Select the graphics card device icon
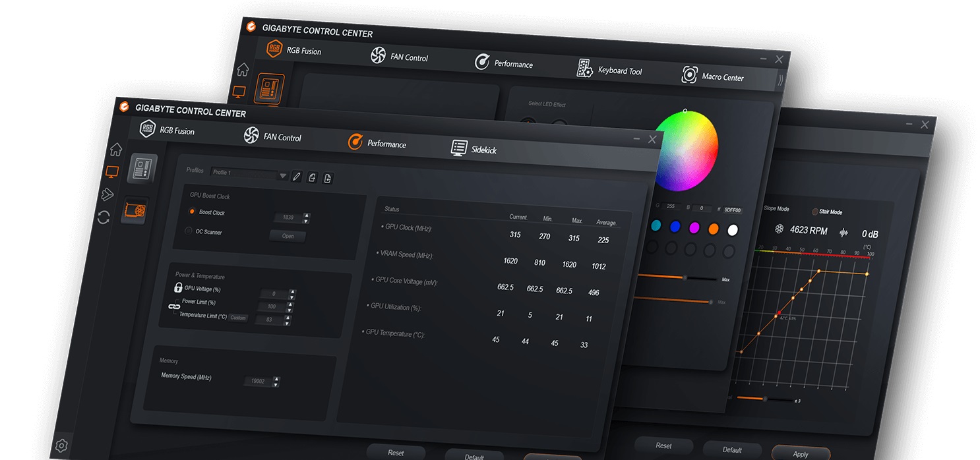 [x=135, y=212]
